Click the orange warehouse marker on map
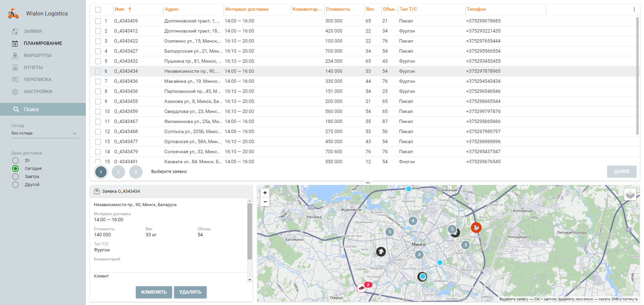This screenshot has width=644, height=305. (476, 228)
